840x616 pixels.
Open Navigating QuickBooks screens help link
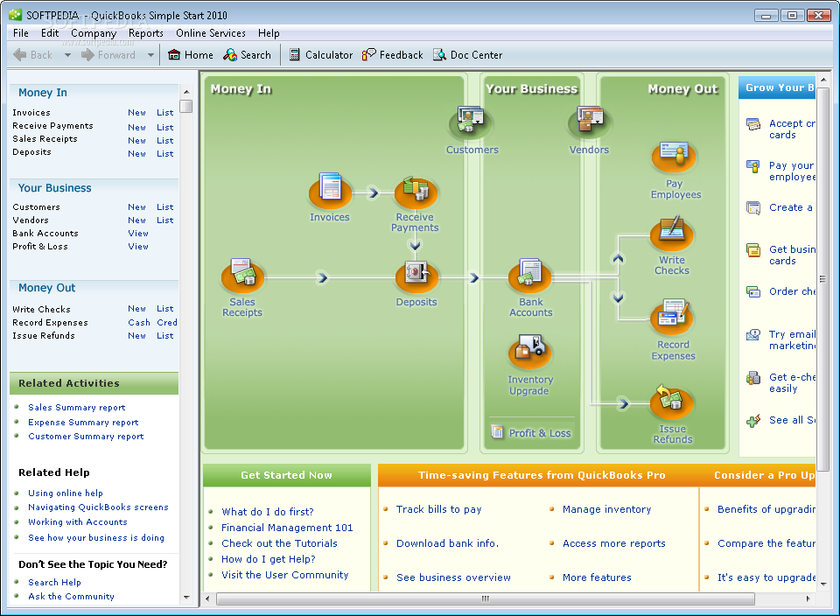(x=98, y=507)
